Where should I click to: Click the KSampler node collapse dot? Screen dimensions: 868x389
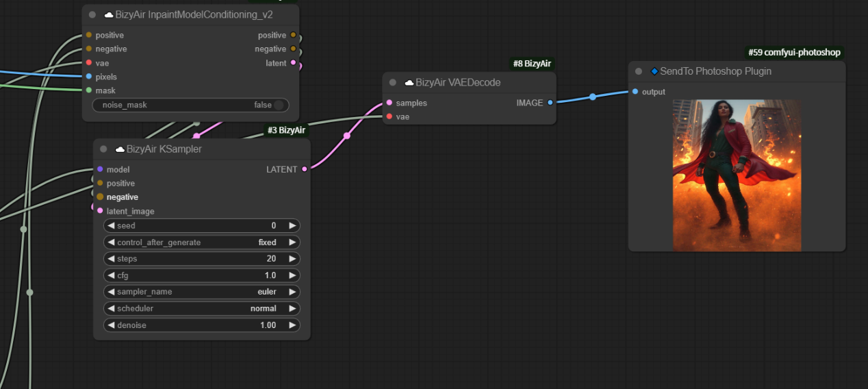pyautogui.click(x=103, y=149)
